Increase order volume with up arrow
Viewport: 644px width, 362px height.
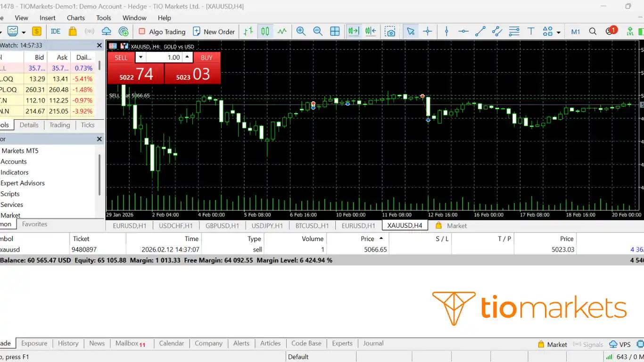pyautogui.click(x=188, y=58)
